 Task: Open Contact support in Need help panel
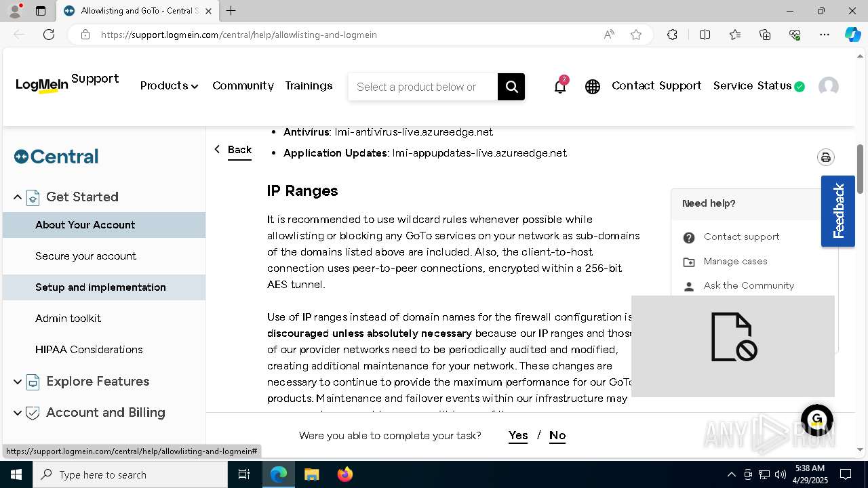pyautogui.click(x=741, y=237)
